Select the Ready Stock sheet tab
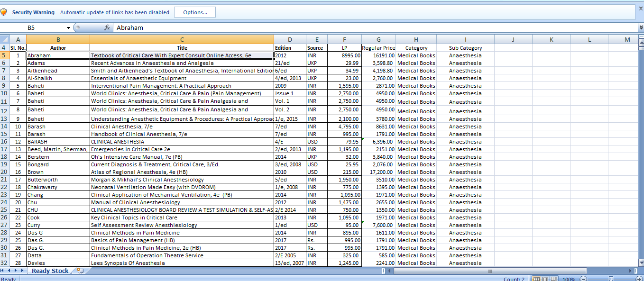 click(50, 271)
